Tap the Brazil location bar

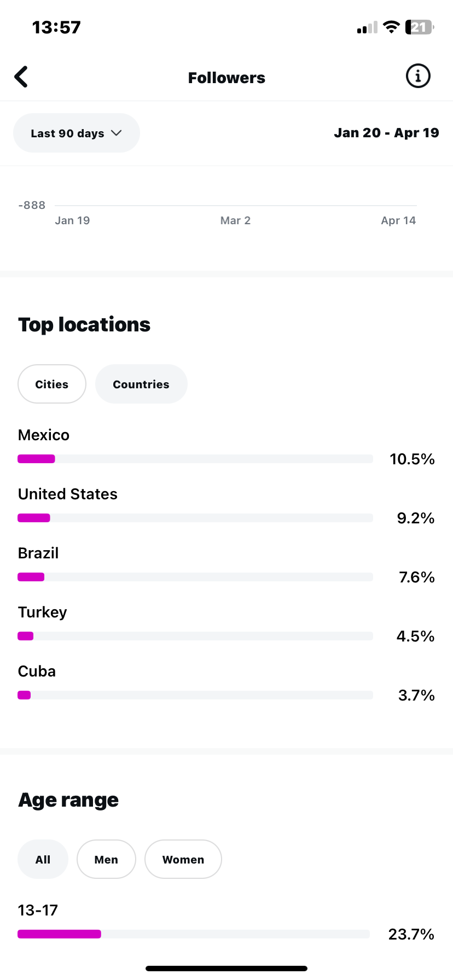coord(195,577)
